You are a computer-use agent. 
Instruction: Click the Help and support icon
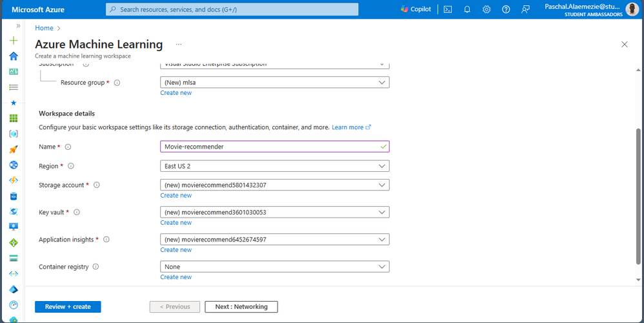point(506,9)
